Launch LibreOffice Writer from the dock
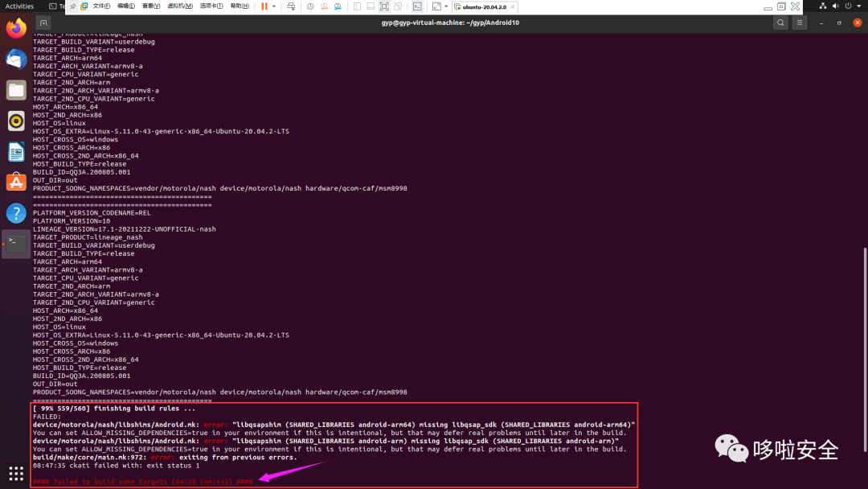 [16, 152]
